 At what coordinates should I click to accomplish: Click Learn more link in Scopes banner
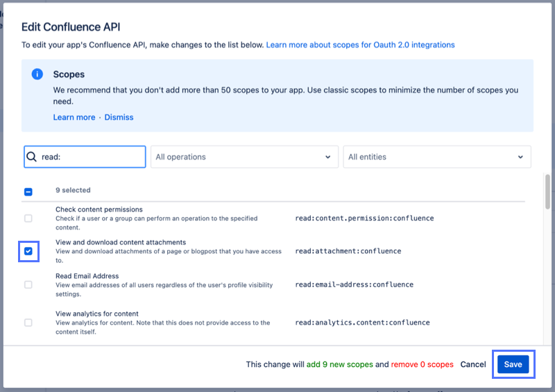(74, 117)
